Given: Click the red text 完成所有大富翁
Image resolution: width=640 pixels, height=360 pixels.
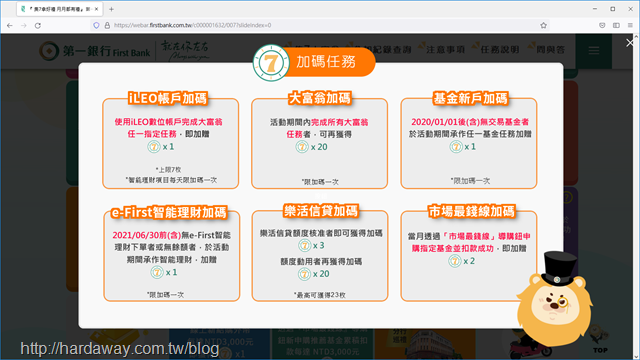Looking at the screenshot, I should [340, 122].
